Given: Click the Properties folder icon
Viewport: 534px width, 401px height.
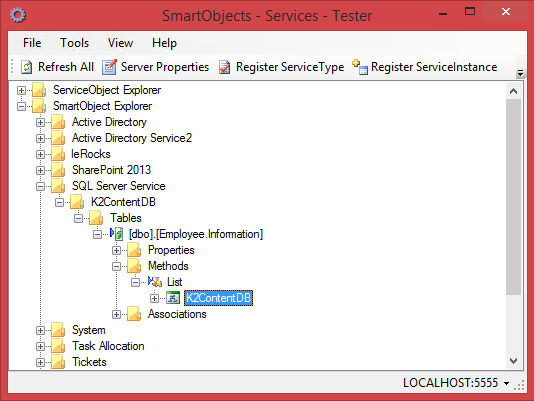Looking at the screenshot, I should click(135, 250).
